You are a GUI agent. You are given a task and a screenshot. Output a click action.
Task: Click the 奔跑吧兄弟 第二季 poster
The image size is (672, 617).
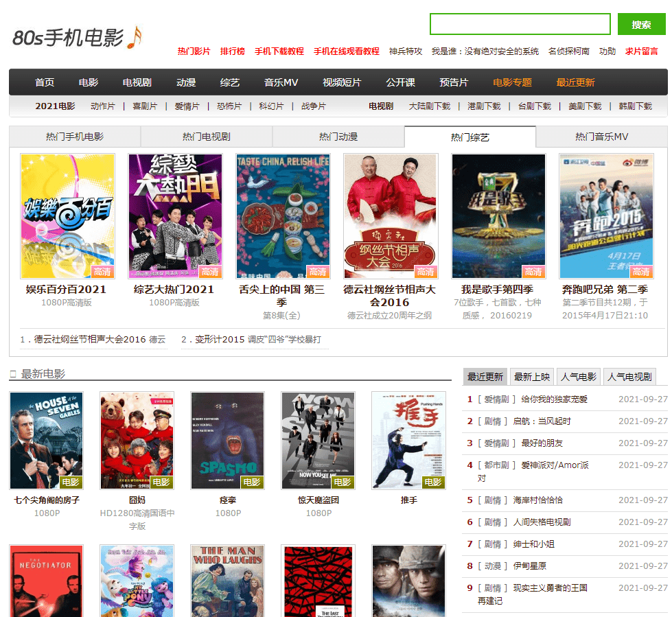(x=606, y=216)
